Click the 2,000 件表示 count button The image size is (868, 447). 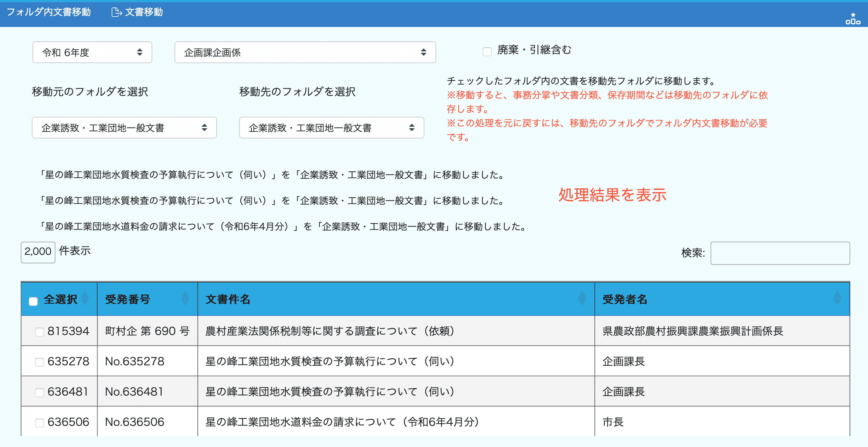pos(38,252)
